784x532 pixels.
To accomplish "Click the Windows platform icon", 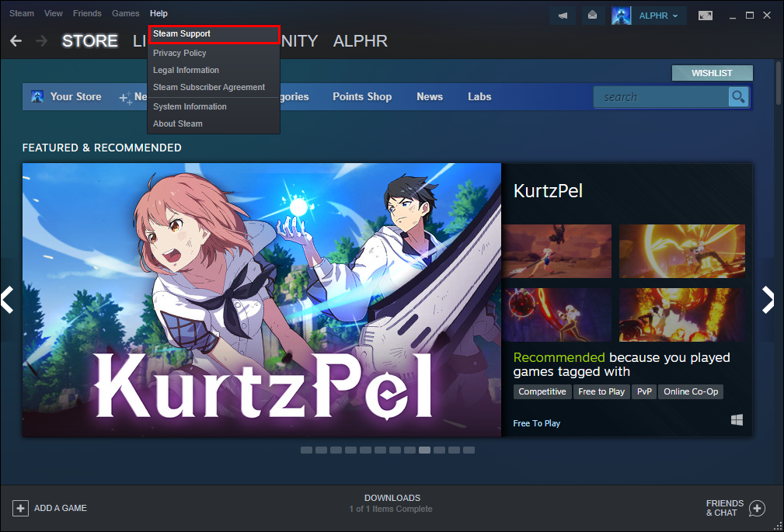I will tap(737, 420).
